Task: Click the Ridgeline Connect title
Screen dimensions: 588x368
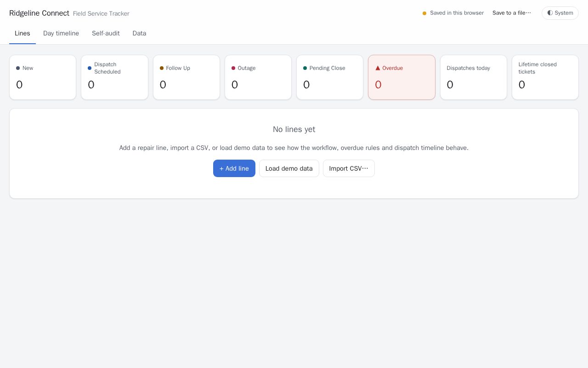Action: click(39, 13)
